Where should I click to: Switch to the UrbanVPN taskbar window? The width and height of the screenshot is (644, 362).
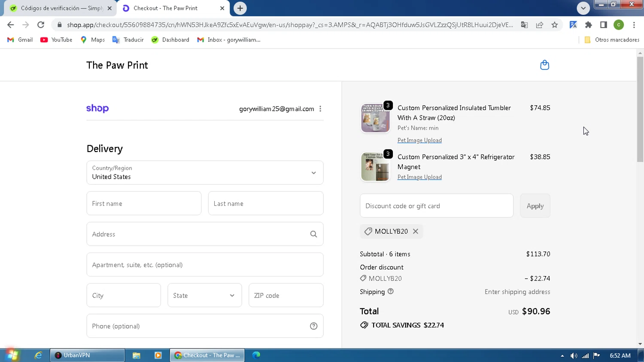(x=88, y=355)
